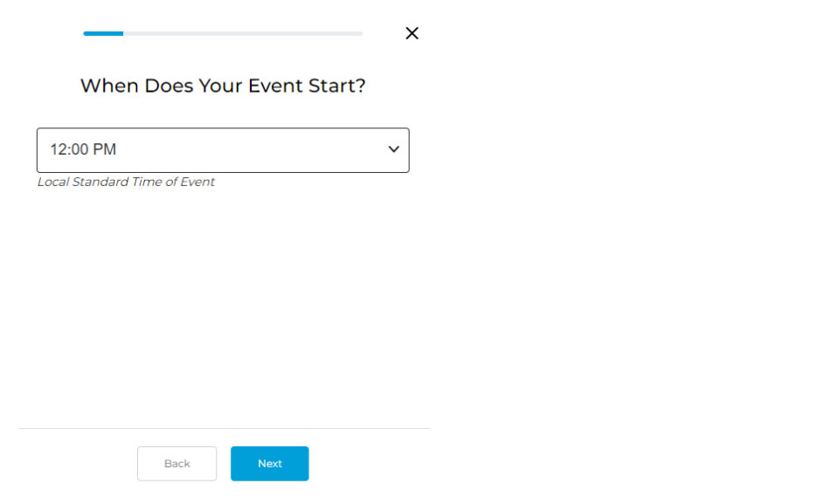This screenshot has width=817, height=504.
Task: Open the start time combo box
Action: click(x=223, y=150)
